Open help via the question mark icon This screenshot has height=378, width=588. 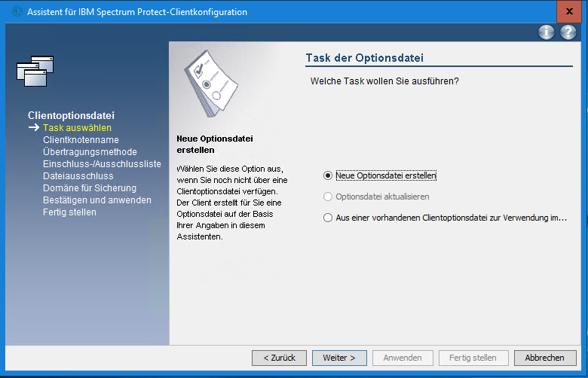tap(568, 32)
